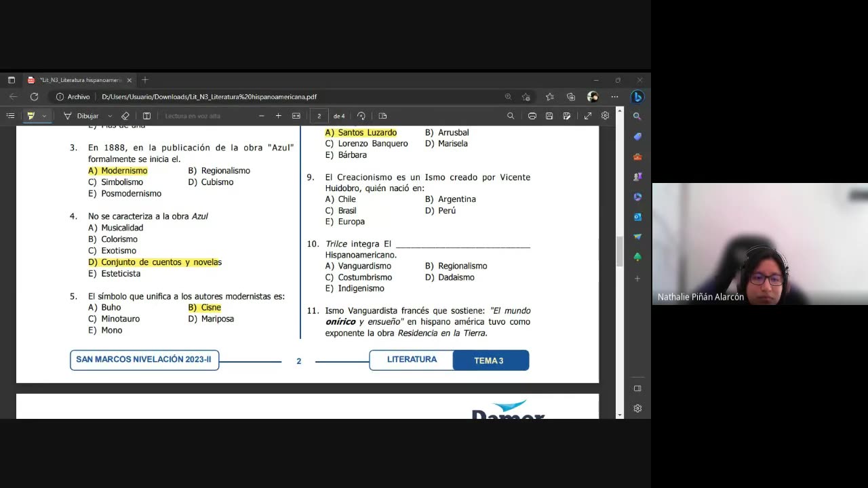This screenshot has width=868, height=488.
Task: Go back to previous page in browser
Action: pyautogui.click(x=14, y=97)
